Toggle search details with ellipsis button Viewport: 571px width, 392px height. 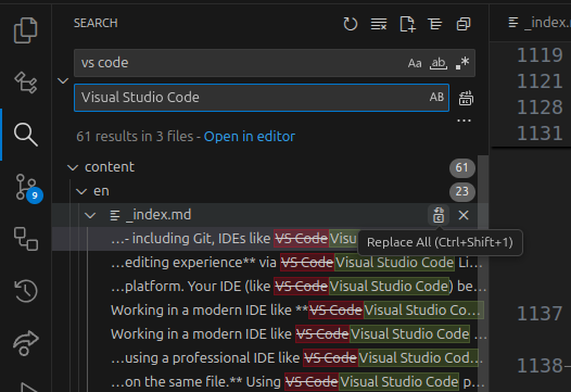[x=464, y=120]
